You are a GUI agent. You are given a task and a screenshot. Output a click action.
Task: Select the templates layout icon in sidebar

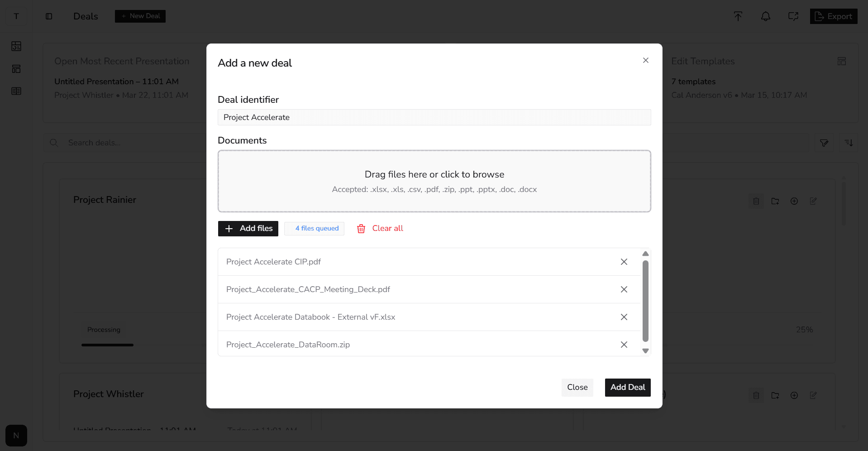(x=16, y=68)
